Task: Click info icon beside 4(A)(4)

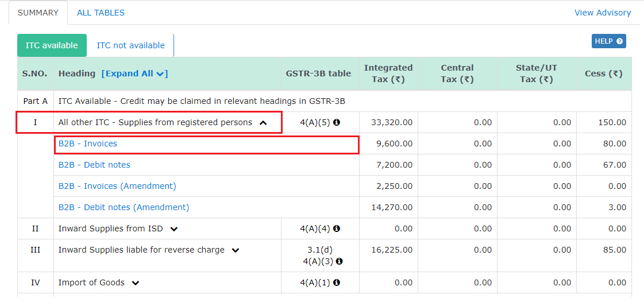Action: (x=337, y=228)
